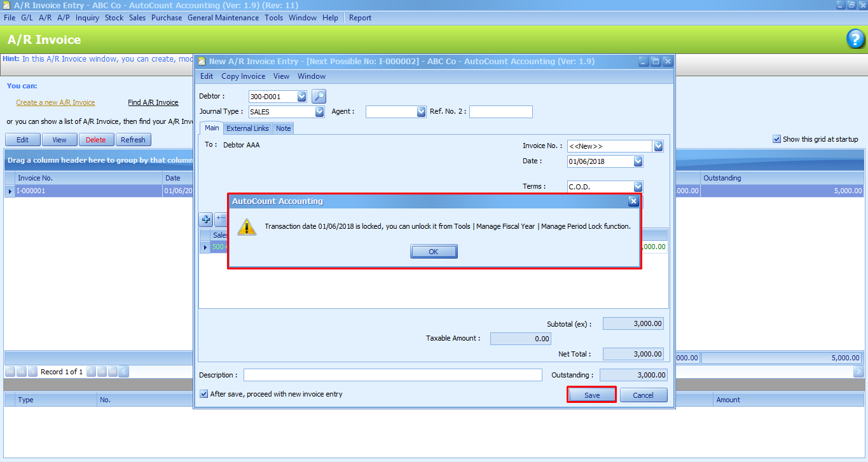Open the A/P menu
868x462 pixels.
(64, 18)
